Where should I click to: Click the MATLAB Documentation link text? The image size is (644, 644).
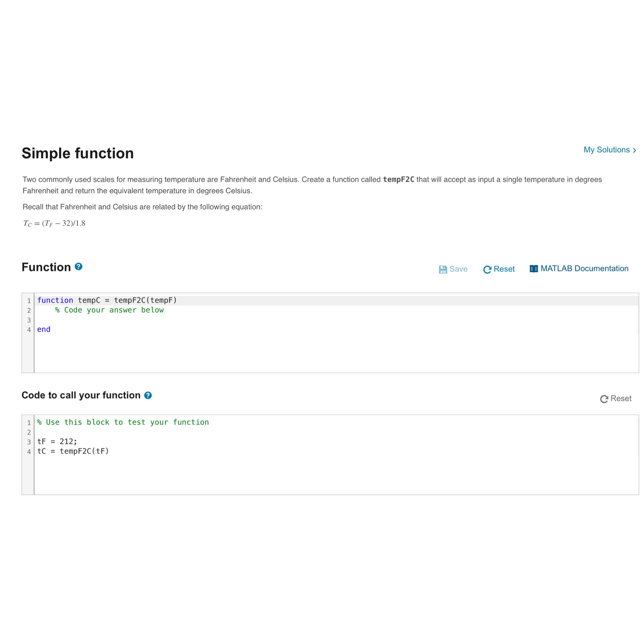[x=585, y=269]
